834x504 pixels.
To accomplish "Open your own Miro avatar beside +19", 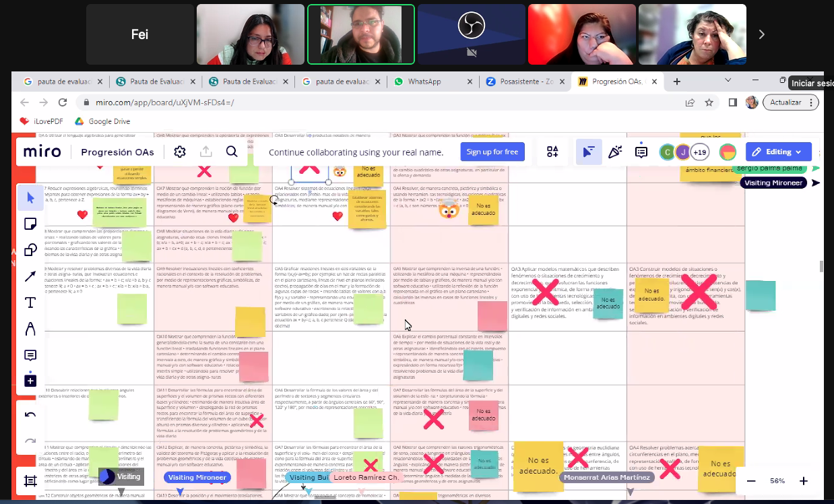I will click(x=728, y=152).
